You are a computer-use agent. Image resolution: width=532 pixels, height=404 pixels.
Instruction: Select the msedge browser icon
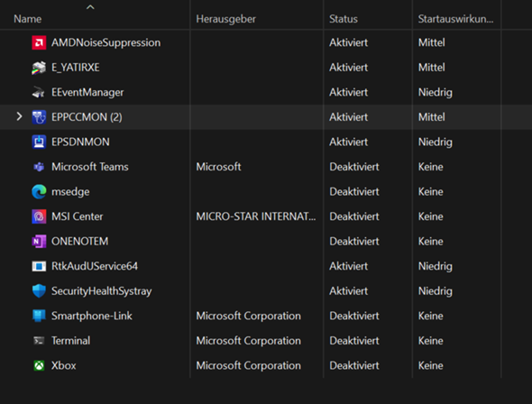[39, 192]
